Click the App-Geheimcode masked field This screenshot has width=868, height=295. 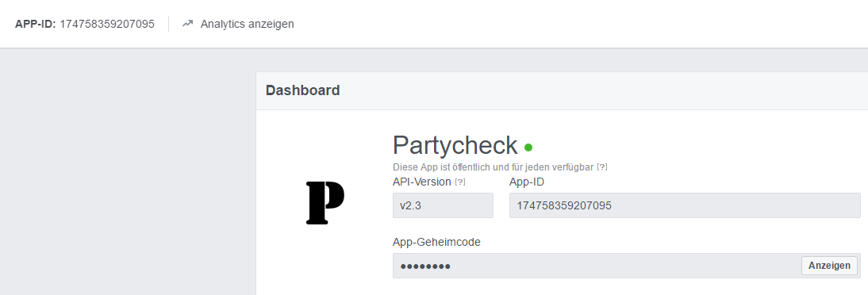627,266
